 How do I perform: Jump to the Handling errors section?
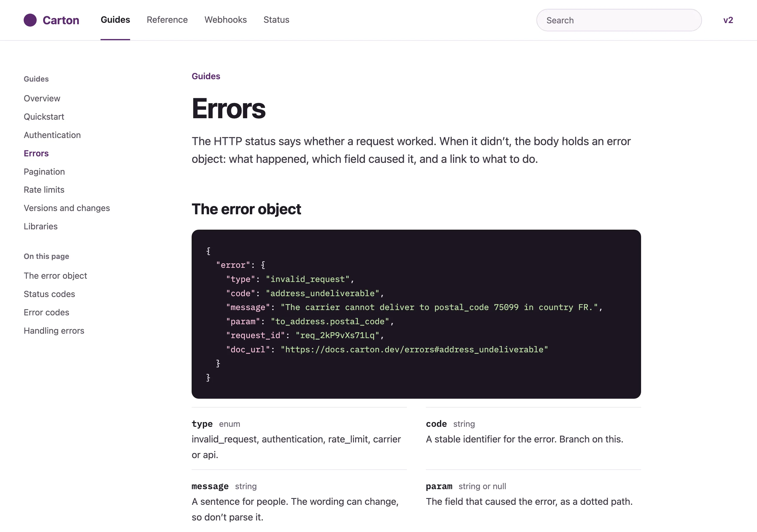[x=54, y=331]
